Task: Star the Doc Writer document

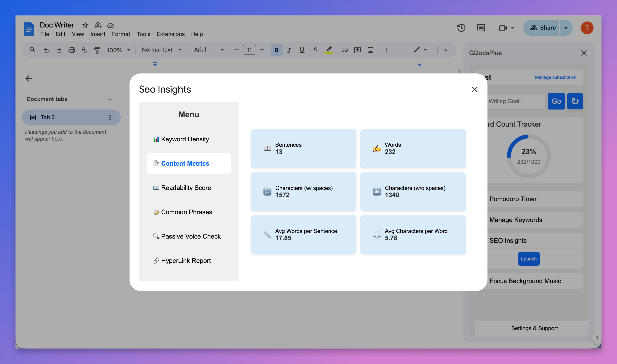Action: pyautogui.click(x=85, y=25)
